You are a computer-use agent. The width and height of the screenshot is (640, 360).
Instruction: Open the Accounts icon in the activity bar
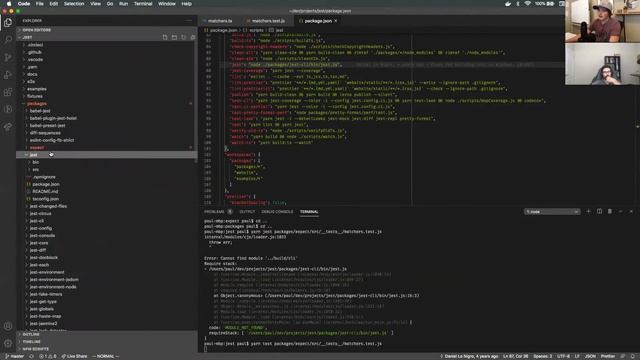[8, 326]
